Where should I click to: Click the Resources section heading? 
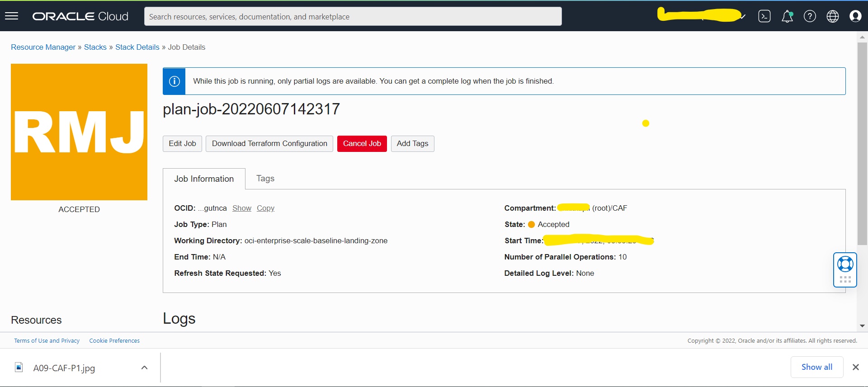tap(36, 320)
